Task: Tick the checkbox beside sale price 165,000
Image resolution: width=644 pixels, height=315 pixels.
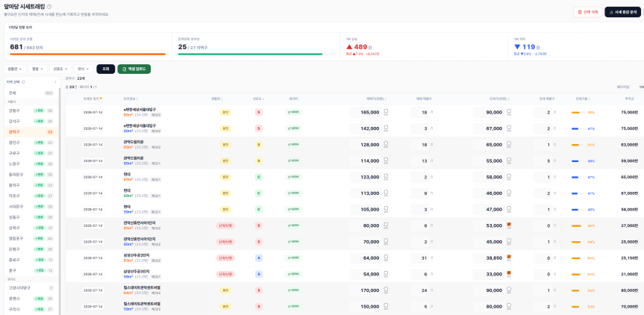Action: (386, 111)
